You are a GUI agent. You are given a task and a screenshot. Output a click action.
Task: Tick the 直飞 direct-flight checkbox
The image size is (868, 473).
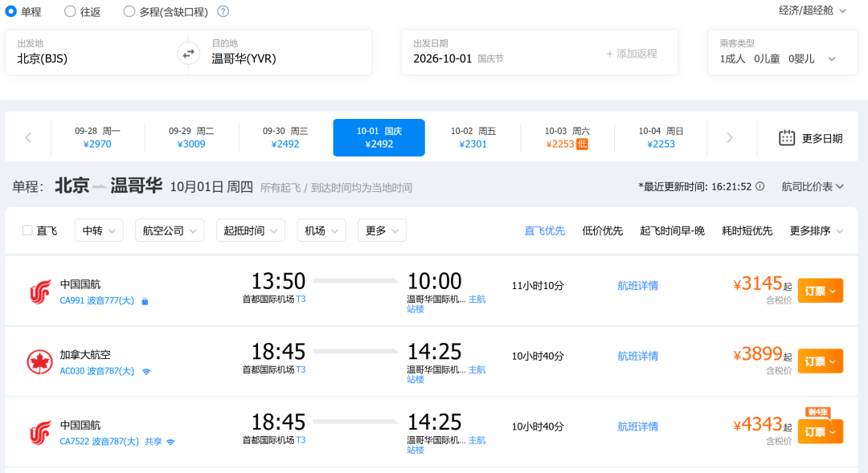(x=27, y=230)
